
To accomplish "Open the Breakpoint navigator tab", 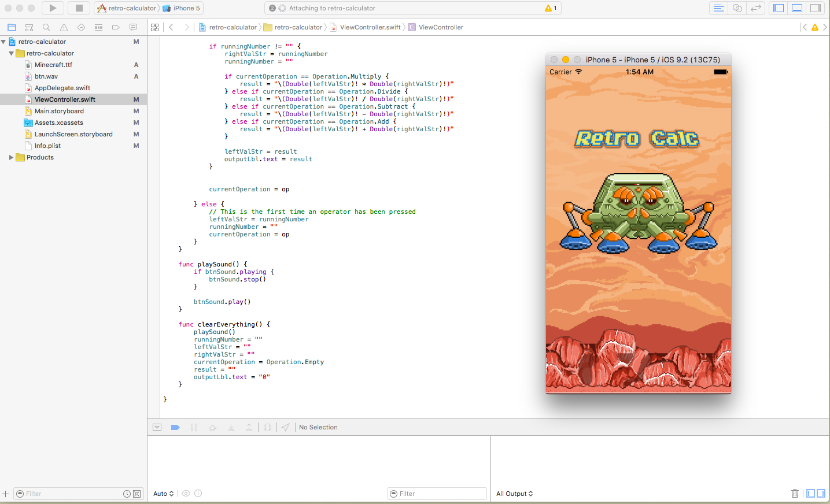I will click(x=116, y=27).
